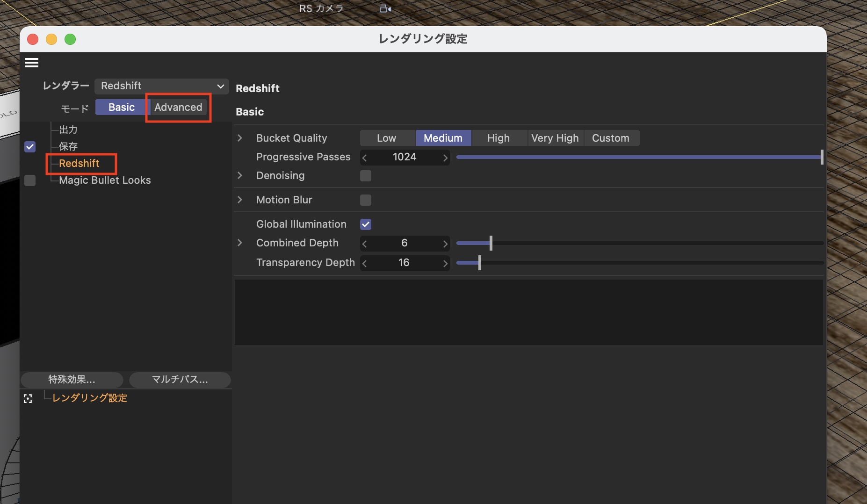867x504 pixels.
Task: Open the レンダラー Redshift dropdown
Action: coord(161,86)
